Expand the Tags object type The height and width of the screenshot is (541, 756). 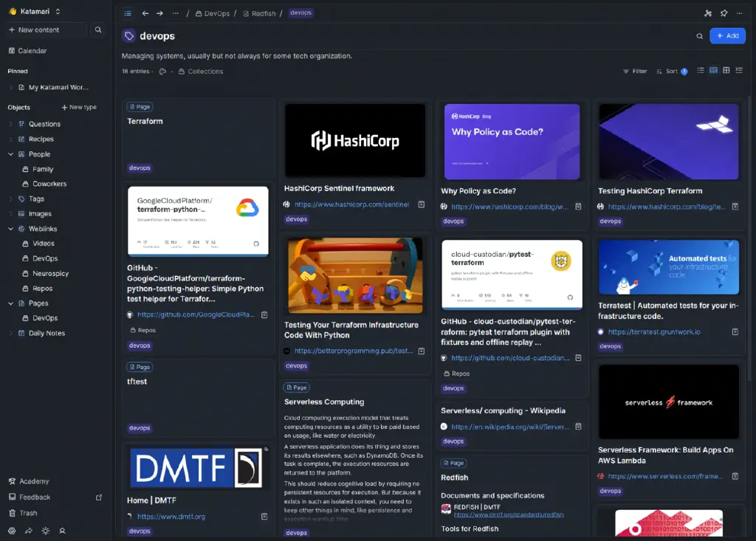pyautogui.click(x=10, y=199)
